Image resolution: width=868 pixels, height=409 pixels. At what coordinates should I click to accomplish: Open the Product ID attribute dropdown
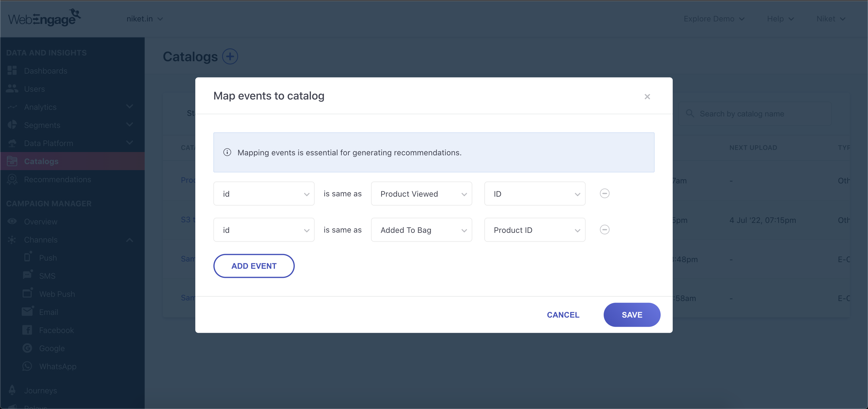click(x=534, y=230)
